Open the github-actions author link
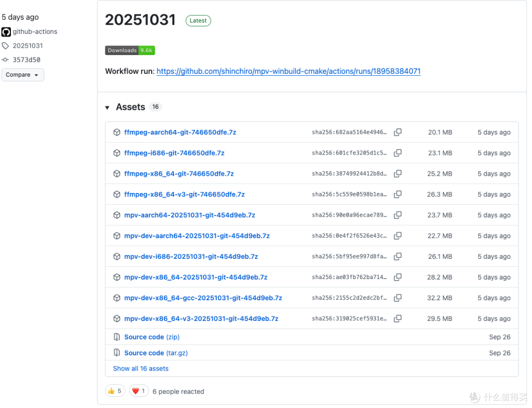 tap(35, 31)
